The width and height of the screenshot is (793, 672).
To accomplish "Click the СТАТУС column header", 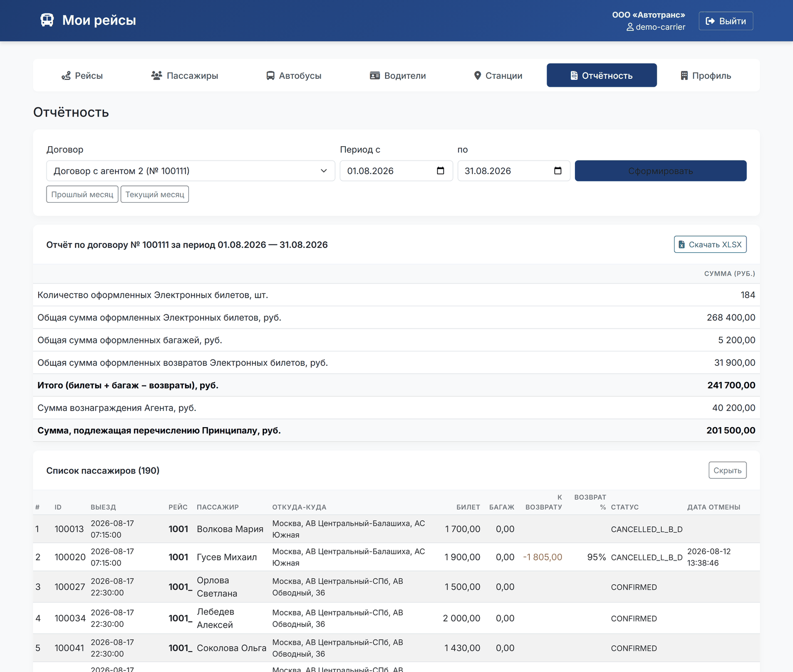I will tap(624, 507).
